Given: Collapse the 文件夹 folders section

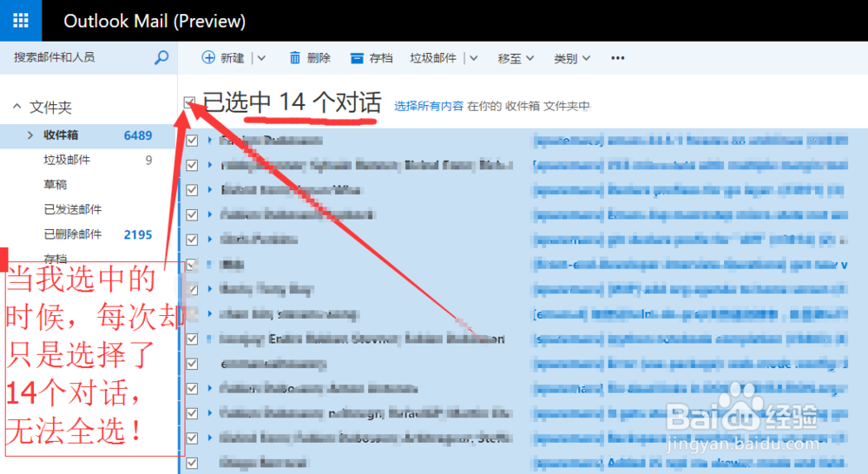Looking at the screenshot, I should click(x=17, y=106).
